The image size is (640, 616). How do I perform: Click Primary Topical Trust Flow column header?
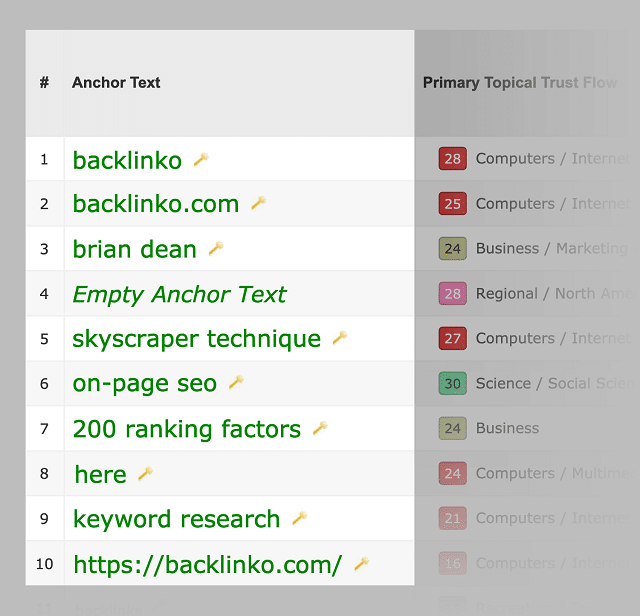point(520,82)
